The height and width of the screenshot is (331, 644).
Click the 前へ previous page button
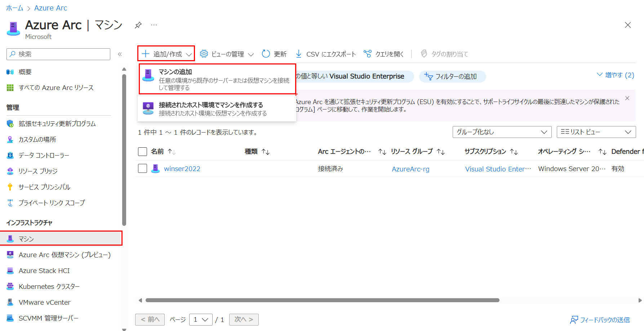point(150,319)
